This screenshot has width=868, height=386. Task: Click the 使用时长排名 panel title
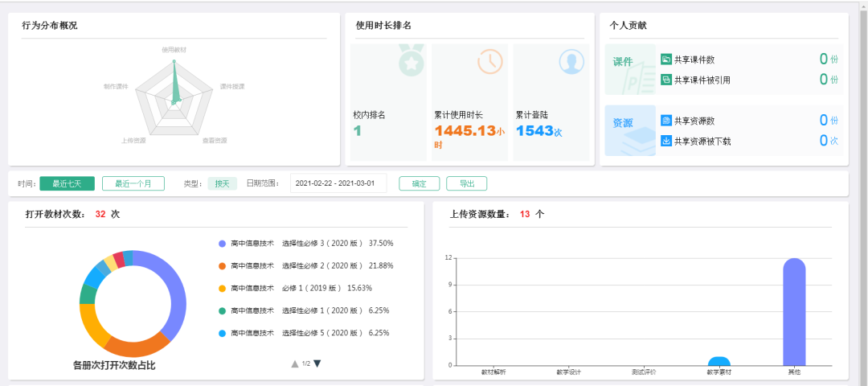[383, 26]
